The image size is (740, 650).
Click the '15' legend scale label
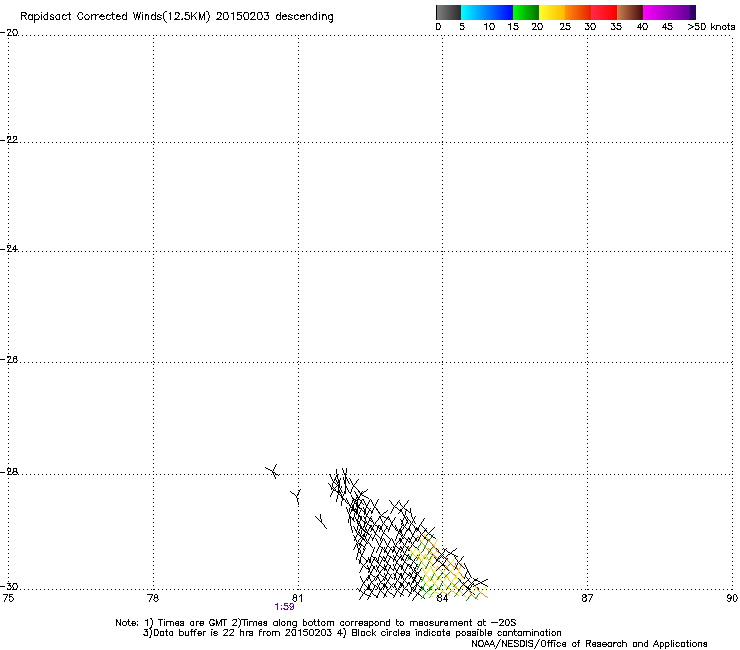[x=513, y=27]
